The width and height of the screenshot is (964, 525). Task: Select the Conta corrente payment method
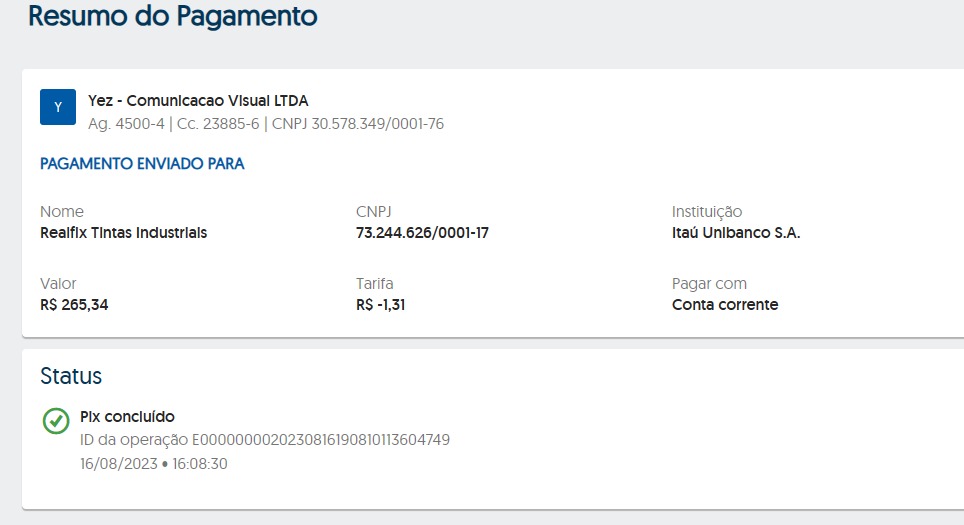coord(725,305)
